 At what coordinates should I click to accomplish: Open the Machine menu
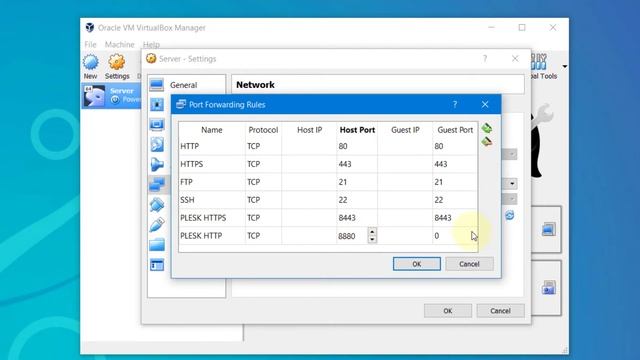pos(119,44)
